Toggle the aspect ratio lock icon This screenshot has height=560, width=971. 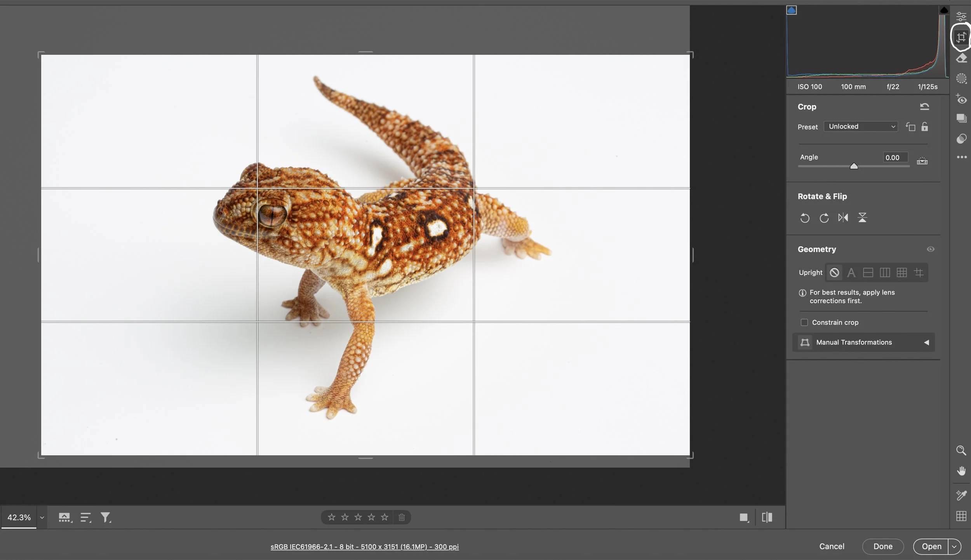pyautogui.click(x=925, y=127)
